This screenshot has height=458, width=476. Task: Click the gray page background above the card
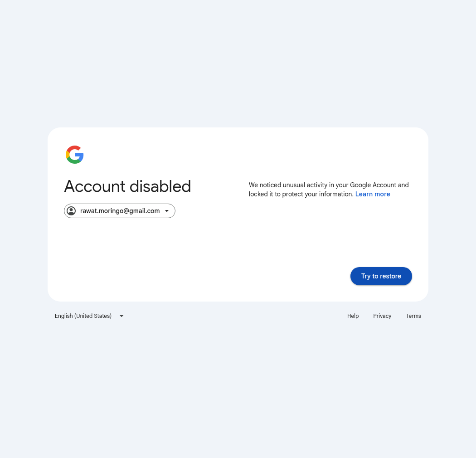(238, 61)
